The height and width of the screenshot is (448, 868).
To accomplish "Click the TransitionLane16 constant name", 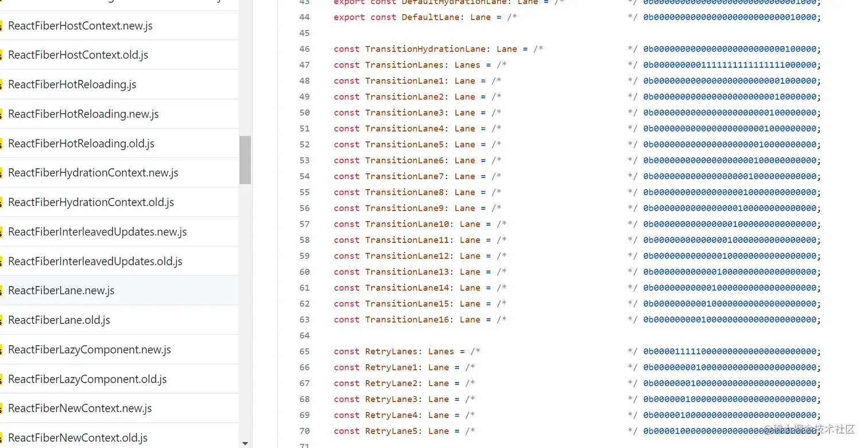I will click(407, 319).
